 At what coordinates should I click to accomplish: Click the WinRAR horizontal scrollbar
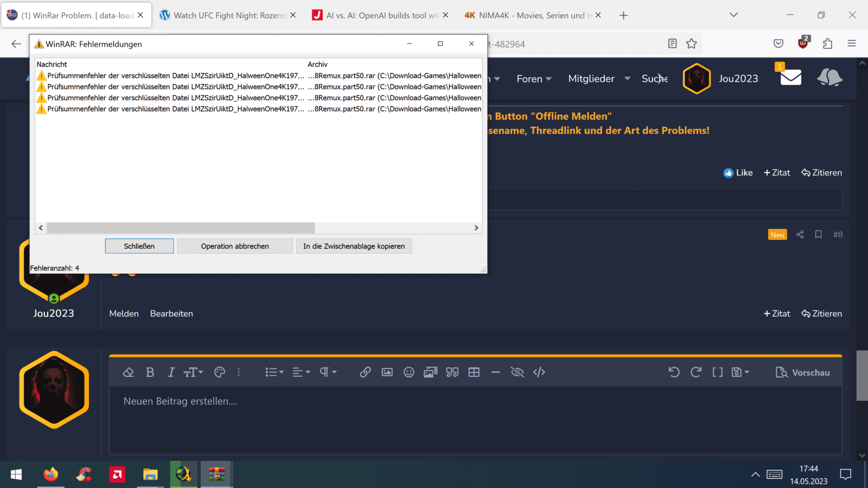coord(181,228)
